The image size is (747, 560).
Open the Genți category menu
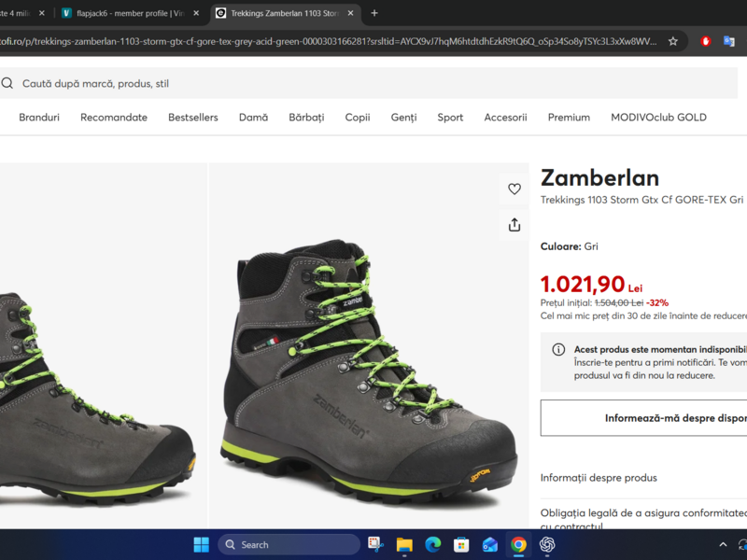click(x=403, y=118)
